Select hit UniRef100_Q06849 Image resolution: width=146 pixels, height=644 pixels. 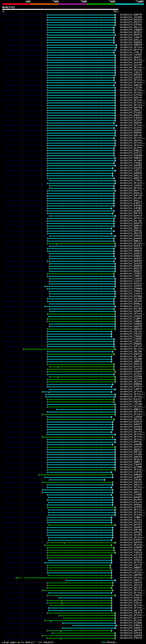(131, 239)
